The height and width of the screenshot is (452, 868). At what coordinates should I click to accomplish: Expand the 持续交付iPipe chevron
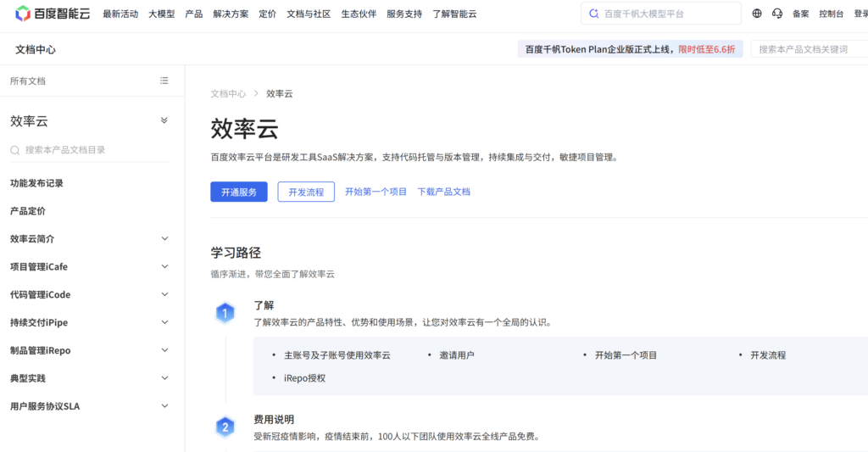(x=165, y=322)
